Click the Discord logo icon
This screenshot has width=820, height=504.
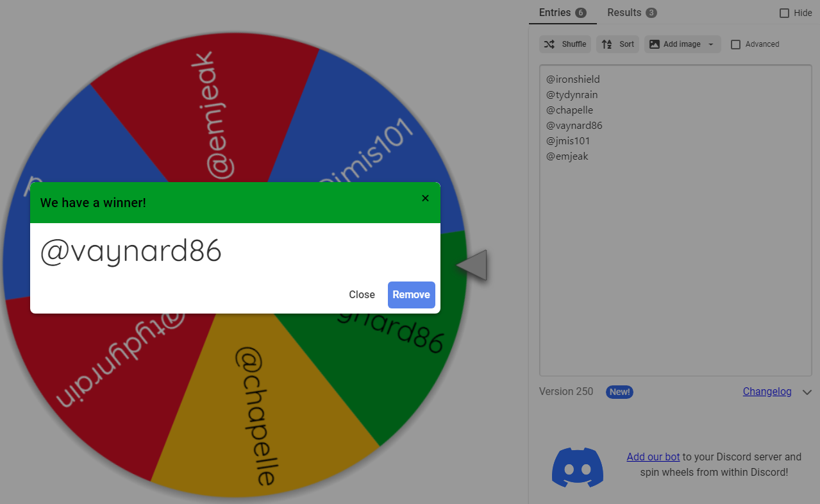click(x=578, y=467)
